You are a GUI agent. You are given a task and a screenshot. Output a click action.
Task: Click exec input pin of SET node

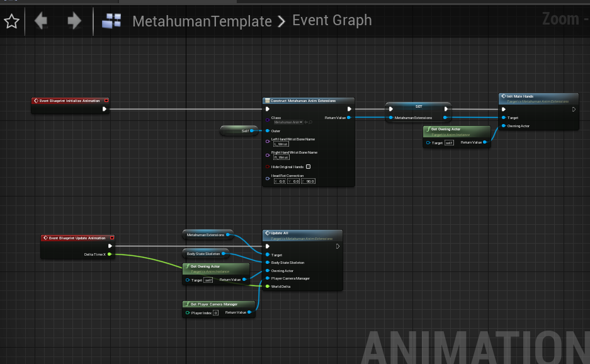391,109
